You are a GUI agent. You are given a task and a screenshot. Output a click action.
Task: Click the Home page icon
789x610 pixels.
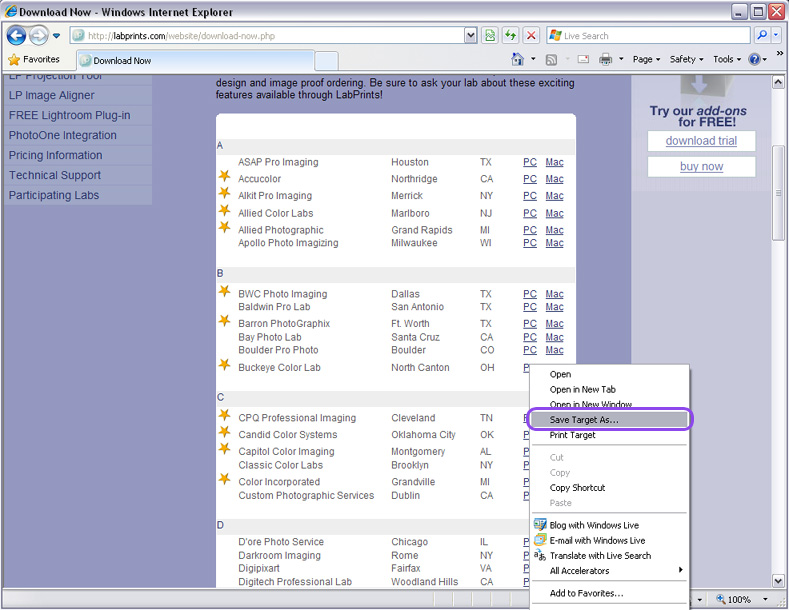click(x=517, y=59)
